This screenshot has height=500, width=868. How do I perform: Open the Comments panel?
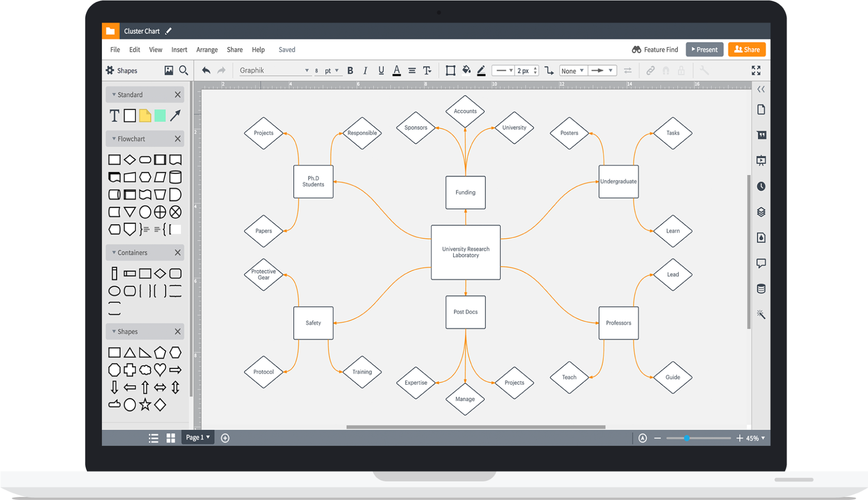tap(761, 263)
